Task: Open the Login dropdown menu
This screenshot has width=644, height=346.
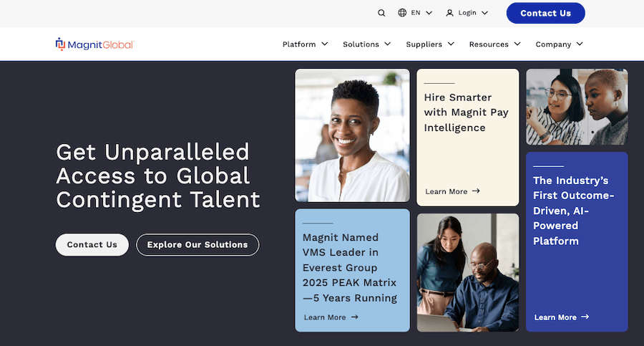Action: coord(484,13)
